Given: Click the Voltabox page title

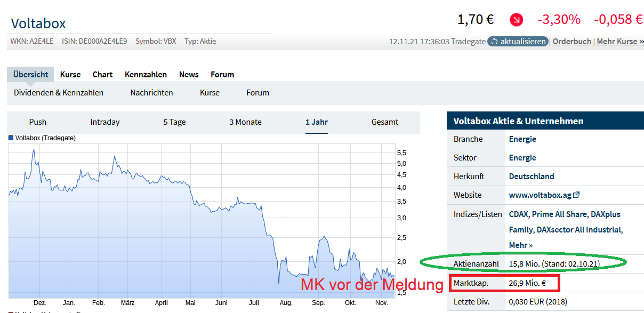Looking at the screenshot, I should (38, 23).
